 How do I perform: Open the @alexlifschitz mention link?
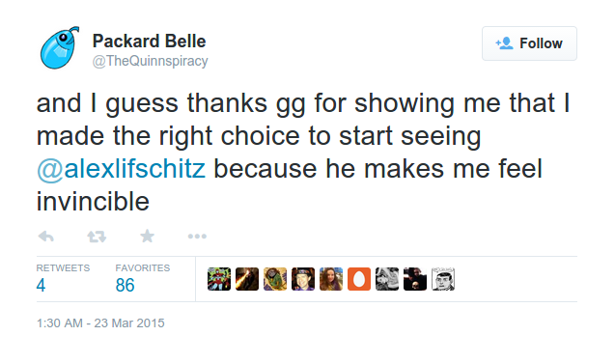point(121,169)
